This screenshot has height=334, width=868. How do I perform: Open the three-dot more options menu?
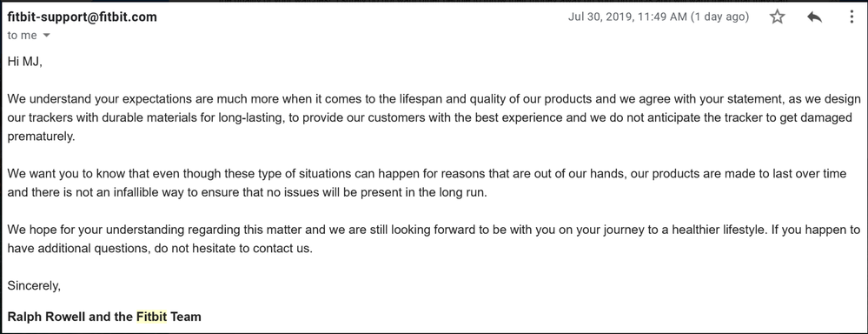pos(851,17)
